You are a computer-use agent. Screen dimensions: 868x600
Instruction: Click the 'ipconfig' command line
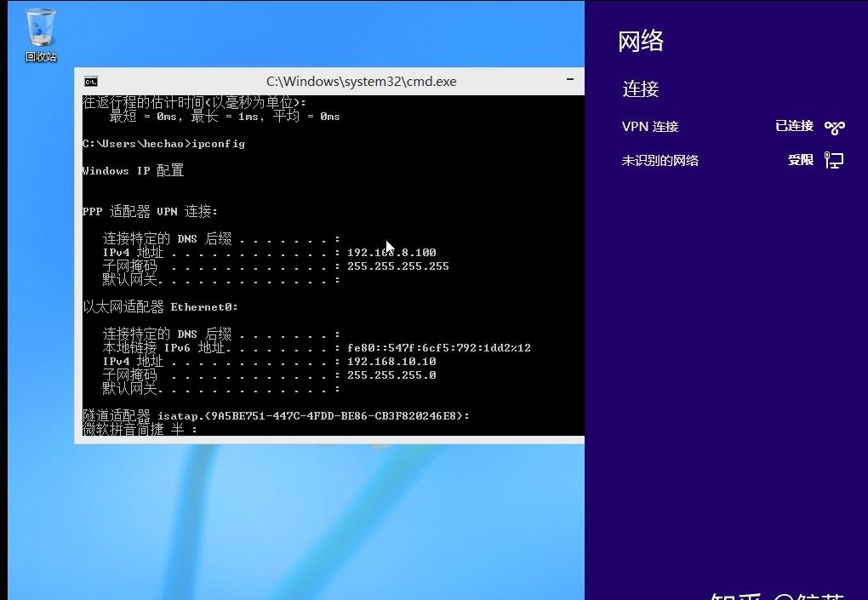(x=164, y=144)
